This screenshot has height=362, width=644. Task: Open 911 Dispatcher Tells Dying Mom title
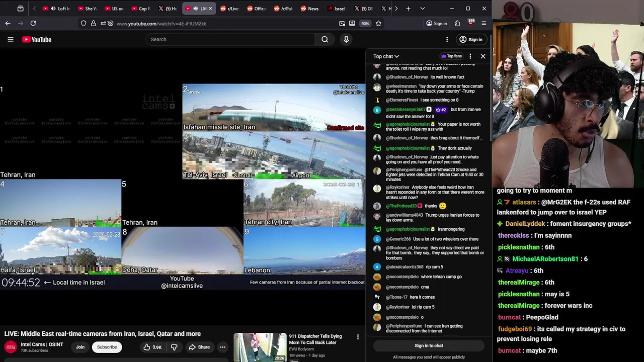click(315, 339)
